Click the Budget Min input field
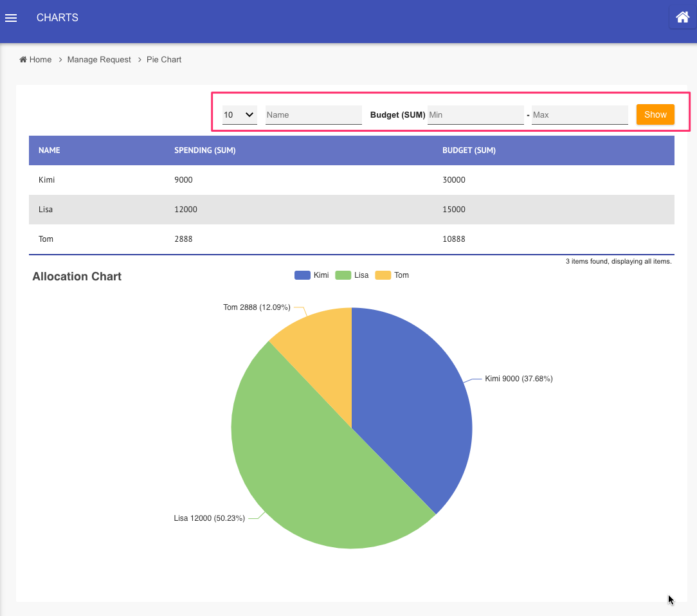 point(475,115)
